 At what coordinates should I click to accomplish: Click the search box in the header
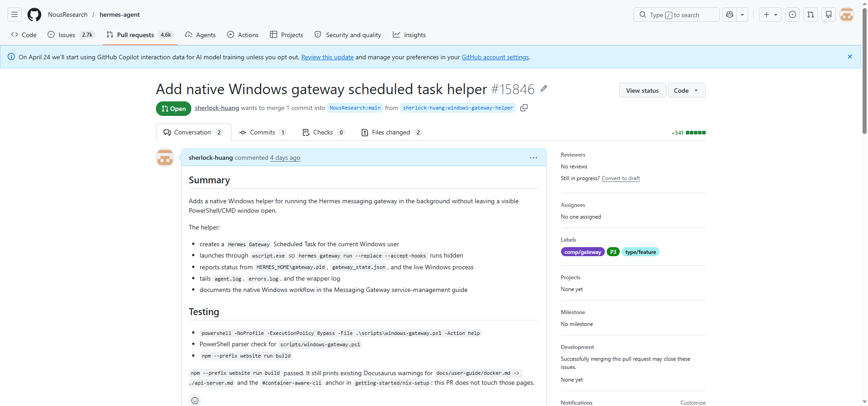(676, 14)
